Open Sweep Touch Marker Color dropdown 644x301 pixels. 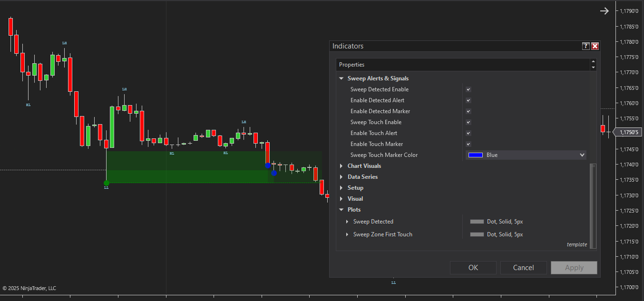point(526,155)
